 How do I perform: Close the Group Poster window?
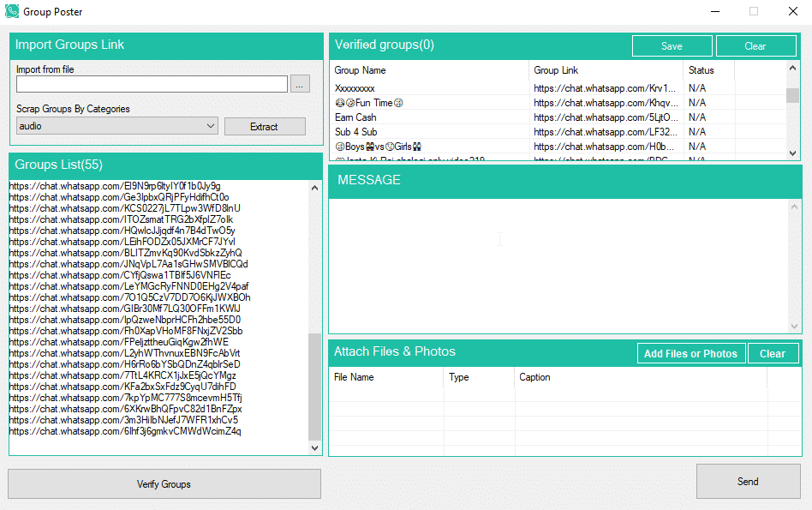coord(793,11)
